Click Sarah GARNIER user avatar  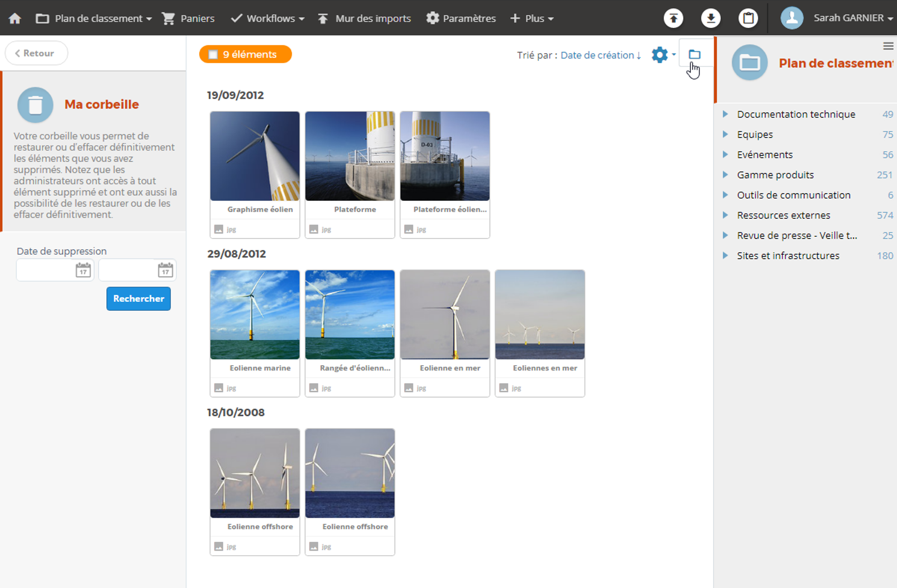[x=792, y=18]
